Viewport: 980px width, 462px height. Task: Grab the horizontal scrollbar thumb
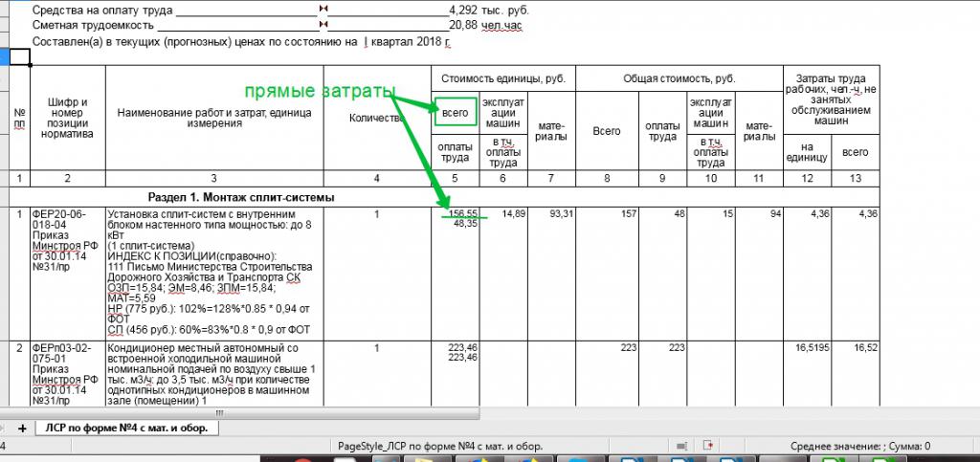pyautogui.click(x=219, y=413)
